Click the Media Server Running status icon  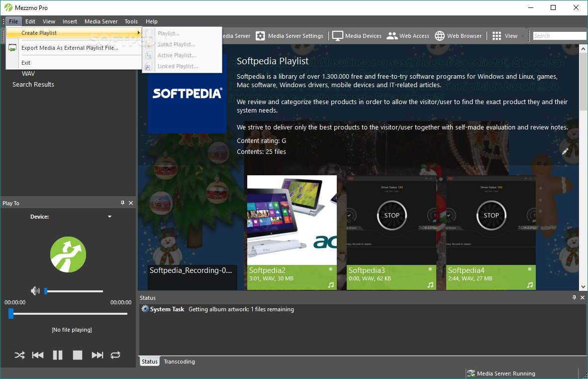click(x=471, y=374)
